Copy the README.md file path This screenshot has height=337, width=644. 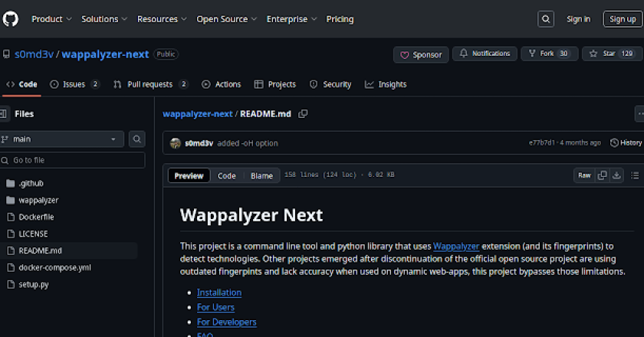pyautogui.click(x=304, y=114)
